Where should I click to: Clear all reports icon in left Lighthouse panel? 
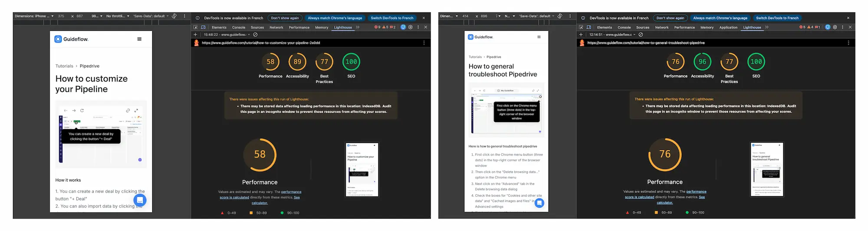coord(255,34)
